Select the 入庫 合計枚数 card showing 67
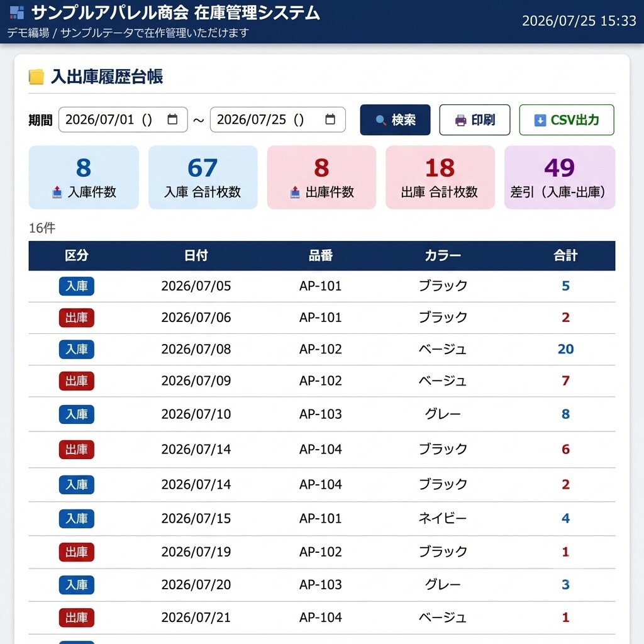Viewport: 644px width, 644px height. click(203, 177)
